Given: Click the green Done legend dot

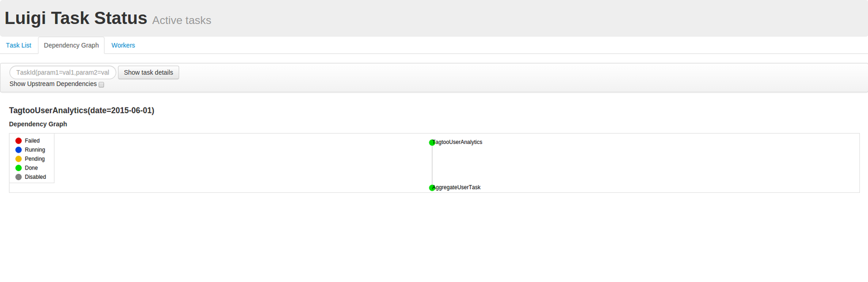Looking at the screenshot, I should (x=18, y=168).
